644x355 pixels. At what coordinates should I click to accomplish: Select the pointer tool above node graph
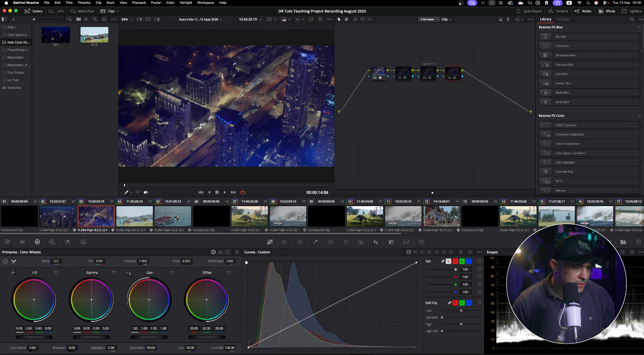coord(339,19)
